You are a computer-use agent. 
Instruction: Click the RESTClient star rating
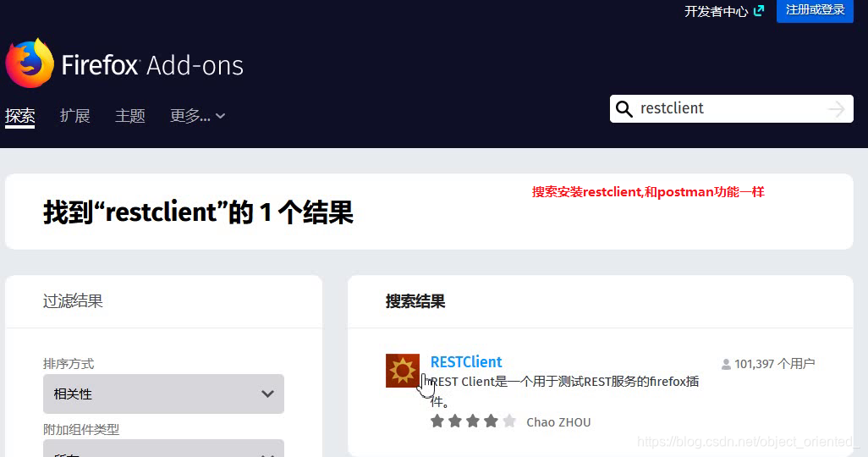coord(473,421)
